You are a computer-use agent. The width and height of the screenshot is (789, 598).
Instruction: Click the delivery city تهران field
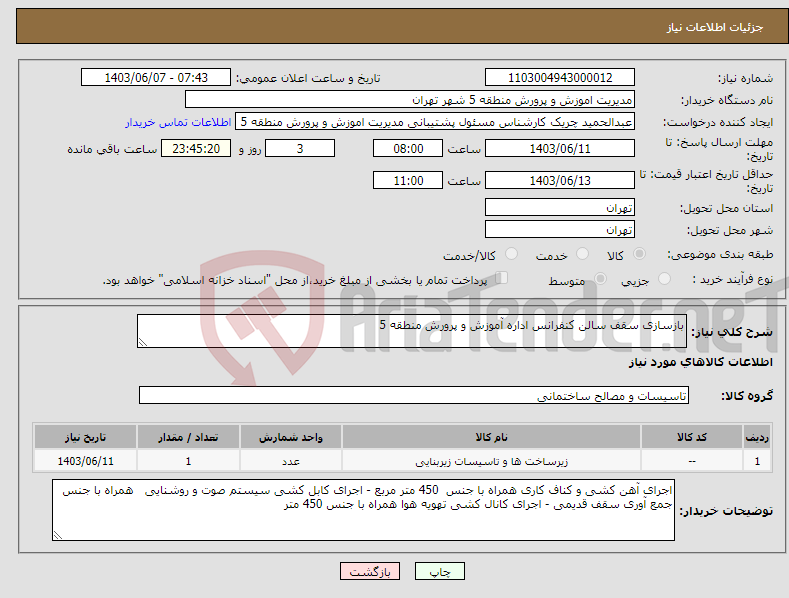(560, 230)
